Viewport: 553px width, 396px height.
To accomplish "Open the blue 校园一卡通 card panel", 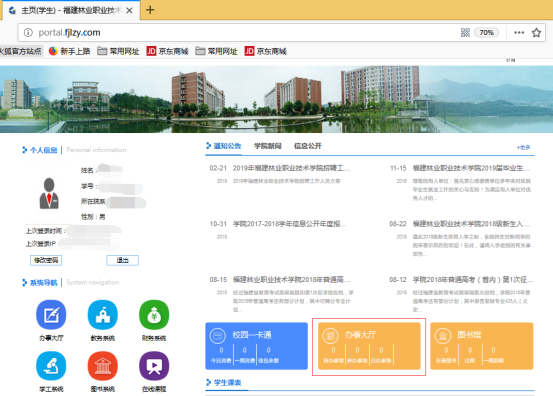I will [256, 346].
